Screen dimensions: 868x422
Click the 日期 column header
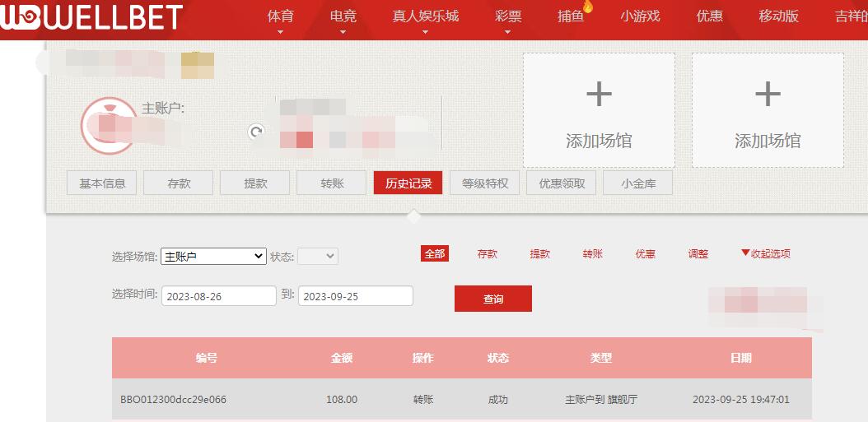point(740,358)
